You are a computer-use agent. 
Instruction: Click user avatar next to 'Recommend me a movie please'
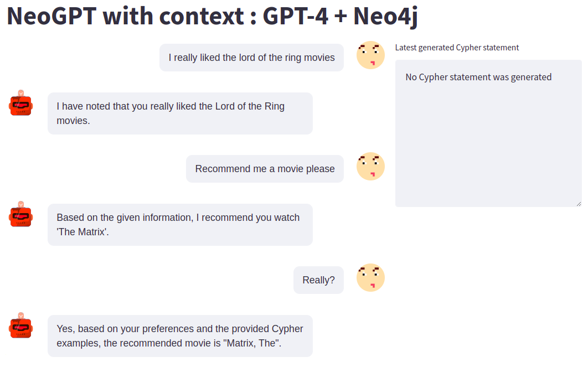370,167
